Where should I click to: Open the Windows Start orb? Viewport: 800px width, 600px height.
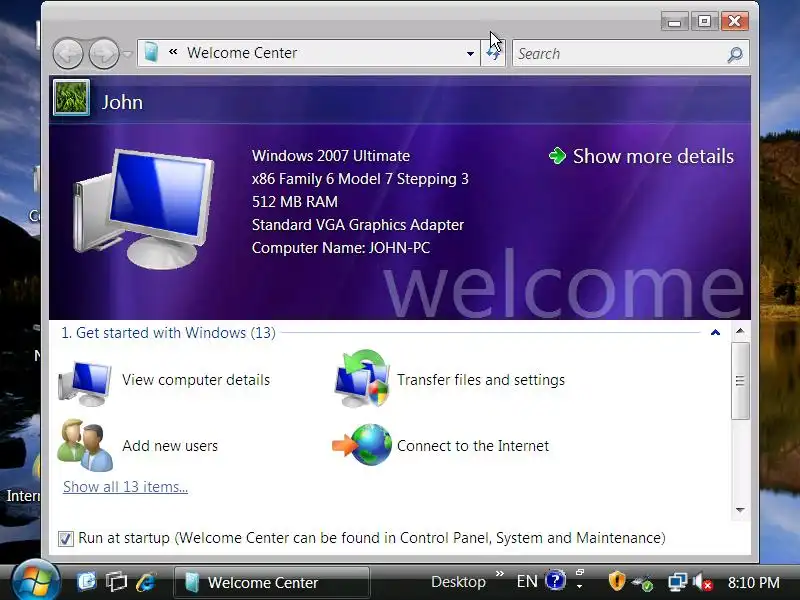point(35,583)
